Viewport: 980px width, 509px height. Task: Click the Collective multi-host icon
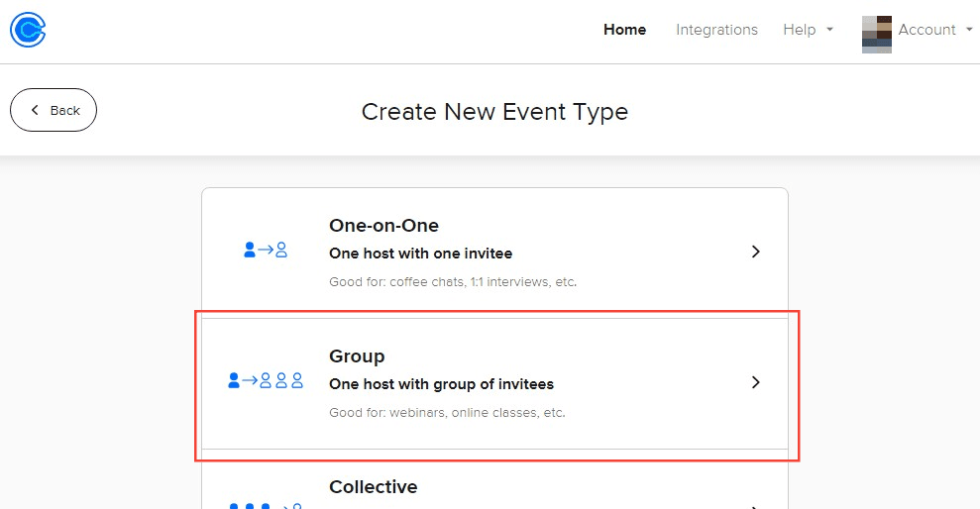coord(265,505)
